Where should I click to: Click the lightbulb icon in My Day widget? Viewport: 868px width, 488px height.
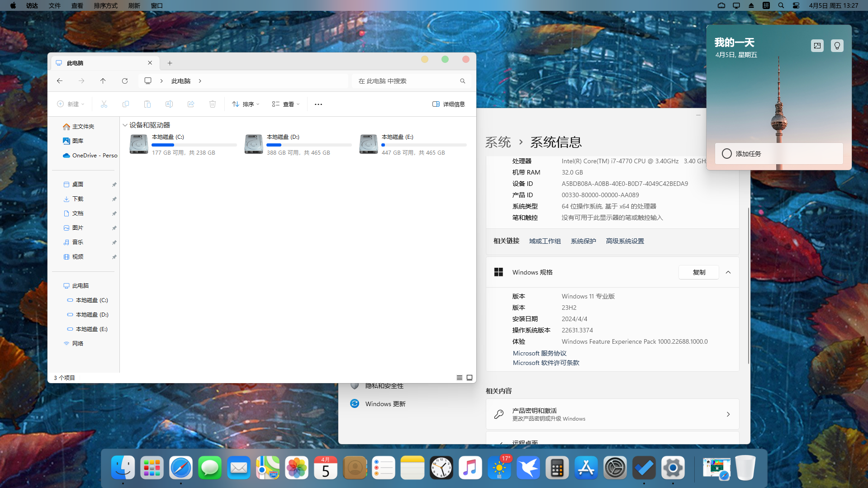[837, 46]
